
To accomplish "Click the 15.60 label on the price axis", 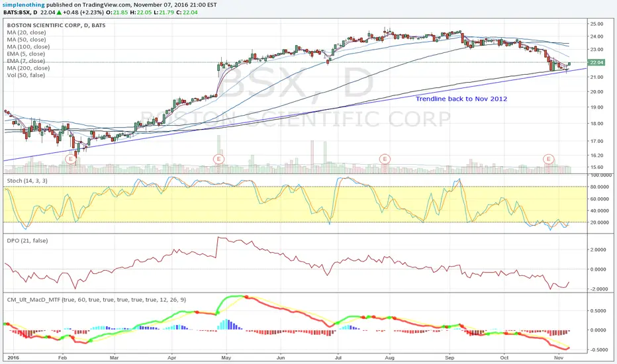I will (x=596, y=167).
